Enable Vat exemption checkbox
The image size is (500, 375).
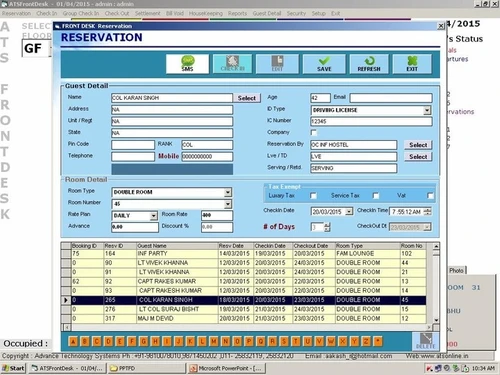pyautogui.click(x=430, y=196)
